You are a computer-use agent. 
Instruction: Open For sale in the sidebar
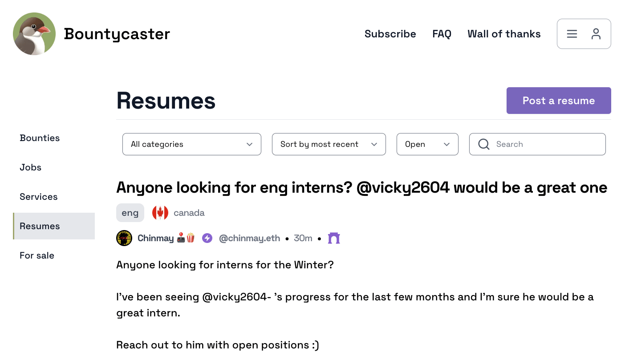pyautogui.click(x=37, y=255)
